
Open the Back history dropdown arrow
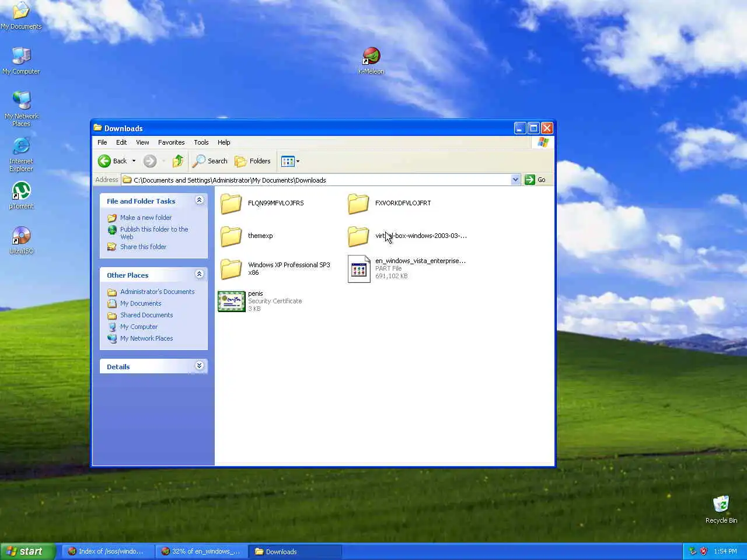(x=134, y=161)
